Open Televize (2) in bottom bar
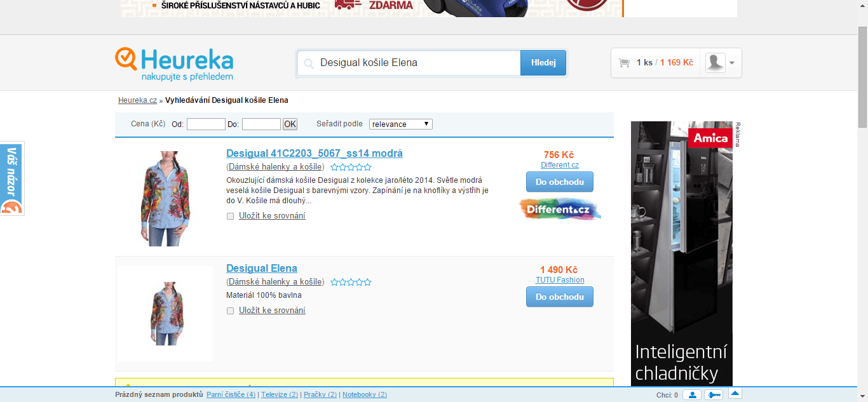The width and height of the screenshot is (868, 402). [x=280, y=395]
